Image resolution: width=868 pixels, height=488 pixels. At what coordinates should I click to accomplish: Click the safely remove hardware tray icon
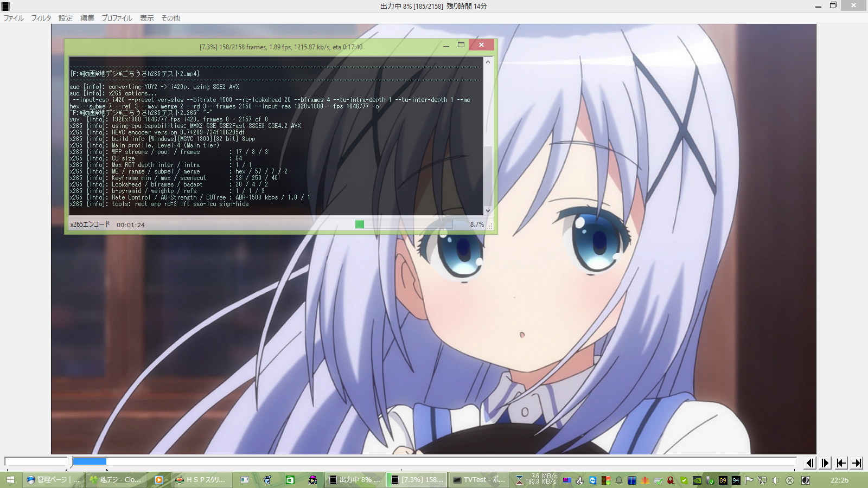710,480
